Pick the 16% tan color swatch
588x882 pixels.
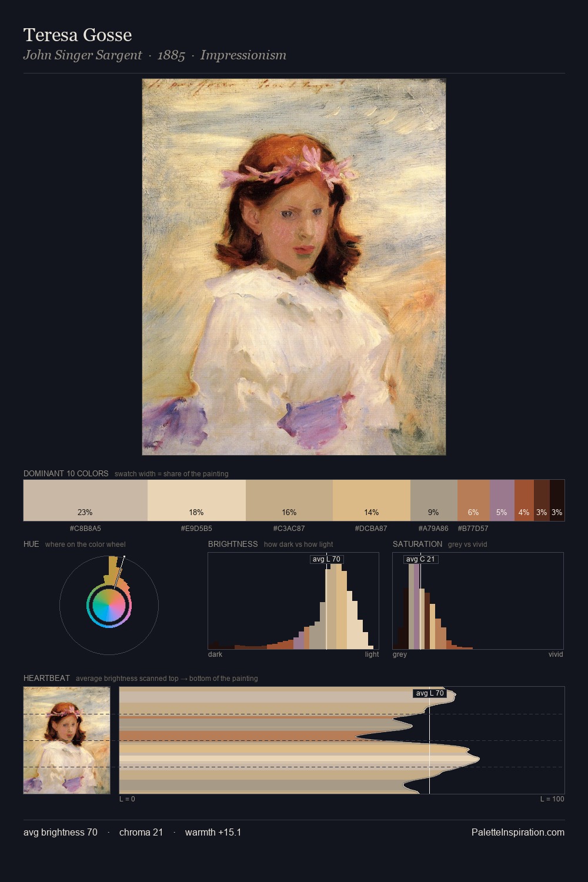pyautogui.click(x=289, y=500)
